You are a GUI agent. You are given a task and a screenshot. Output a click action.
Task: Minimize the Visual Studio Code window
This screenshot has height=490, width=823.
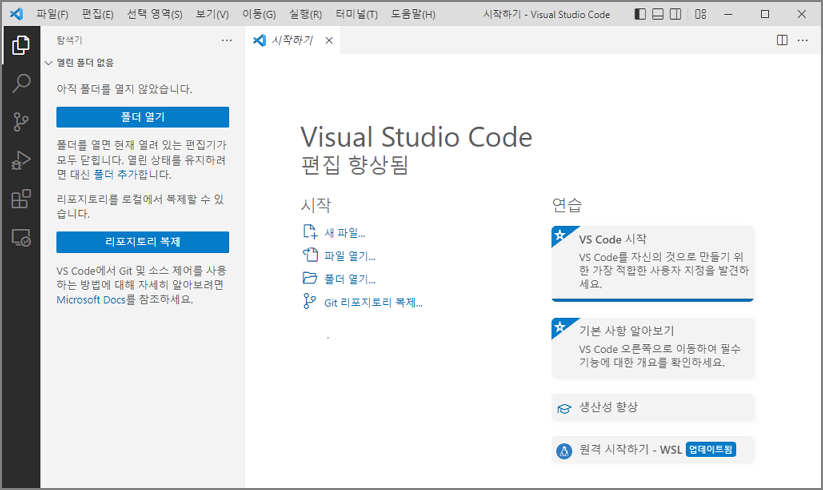coord(728,14)
